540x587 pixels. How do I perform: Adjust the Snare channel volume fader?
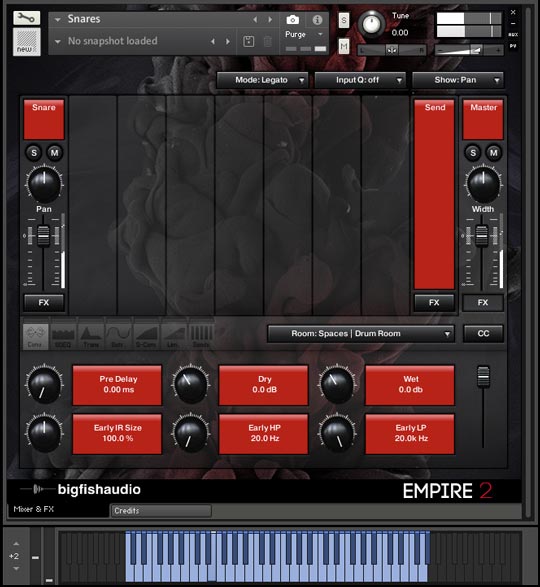43,236
